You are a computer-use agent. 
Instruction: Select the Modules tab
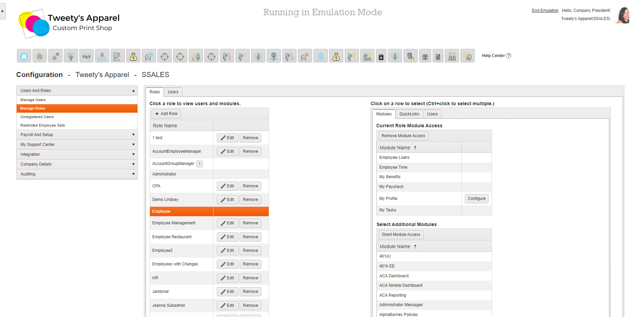pos(384,114)
